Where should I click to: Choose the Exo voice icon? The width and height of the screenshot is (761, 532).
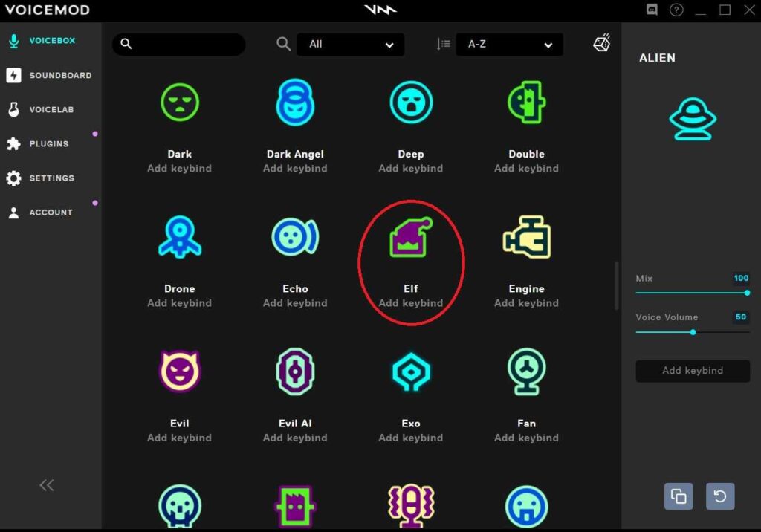point(410,372)
